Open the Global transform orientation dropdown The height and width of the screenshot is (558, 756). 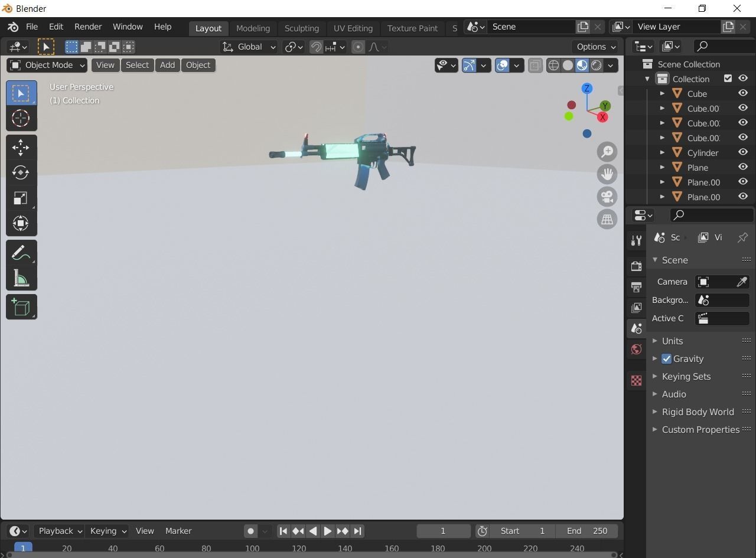[x=248, y=47]
